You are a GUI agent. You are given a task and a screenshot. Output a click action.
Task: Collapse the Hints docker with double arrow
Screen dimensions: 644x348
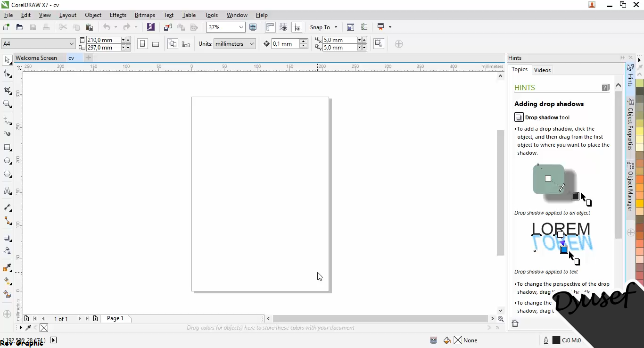[x=622, y=58]
